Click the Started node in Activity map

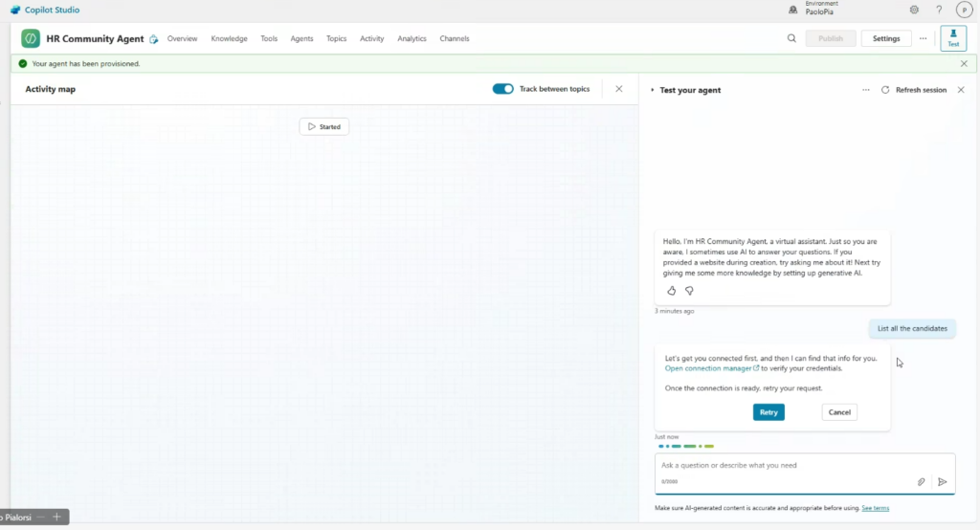point(324,126)
